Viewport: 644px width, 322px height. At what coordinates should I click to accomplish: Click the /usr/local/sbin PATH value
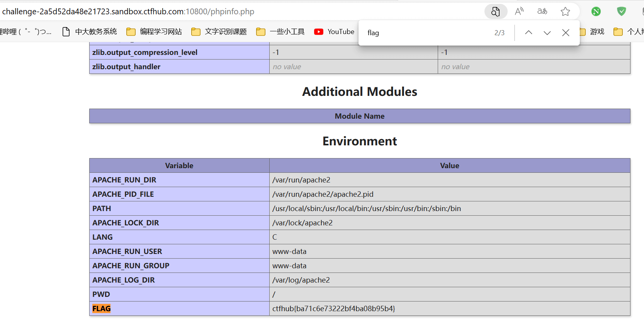pyautogui.click(x=450, y=208)
